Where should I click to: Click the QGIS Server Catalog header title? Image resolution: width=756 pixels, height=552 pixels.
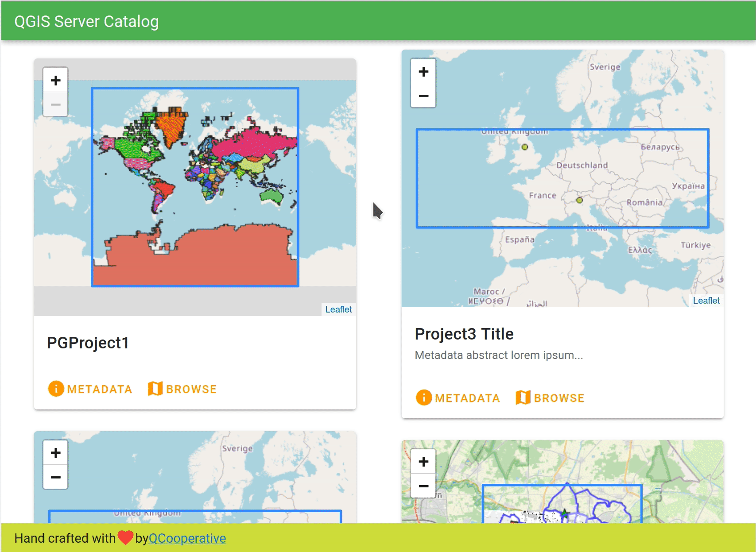86,21
